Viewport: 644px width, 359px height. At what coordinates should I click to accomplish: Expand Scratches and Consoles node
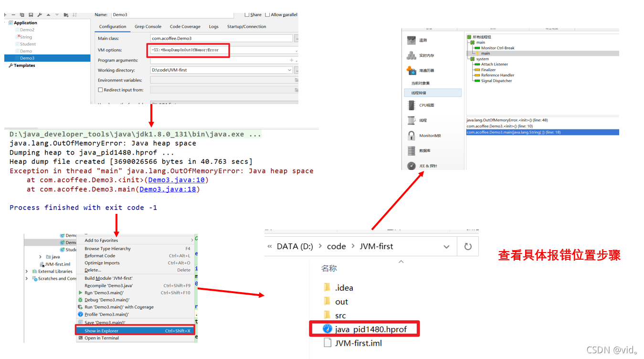(27, 278)
